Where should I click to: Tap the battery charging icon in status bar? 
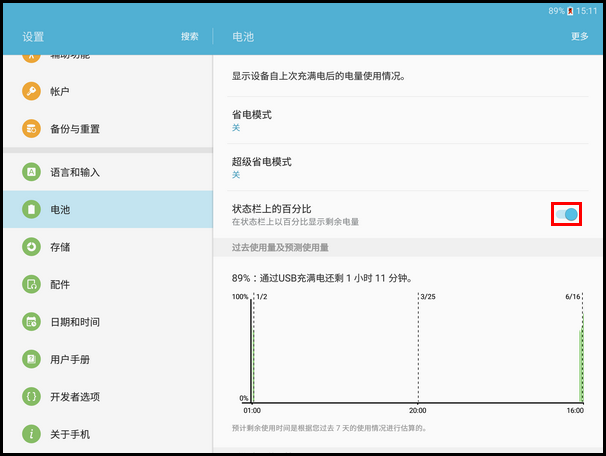[570, 11]
